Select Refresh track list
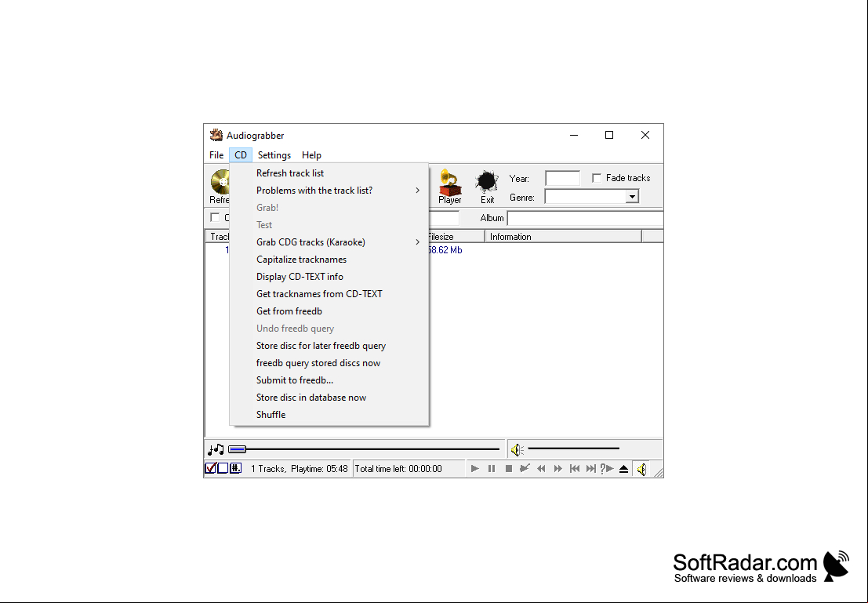Screen dimensions: 868x603 [329, 173]
